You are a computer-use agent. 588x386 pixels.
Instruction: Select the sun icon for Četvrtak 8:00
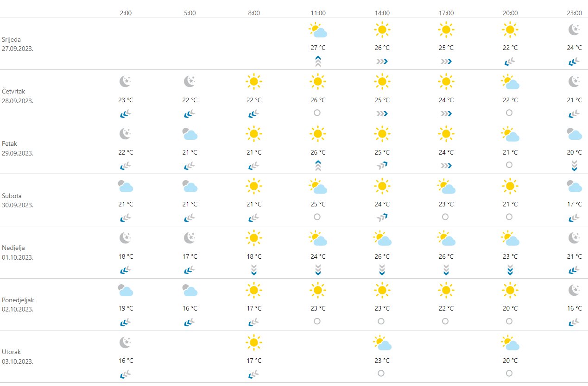point(253,82)
